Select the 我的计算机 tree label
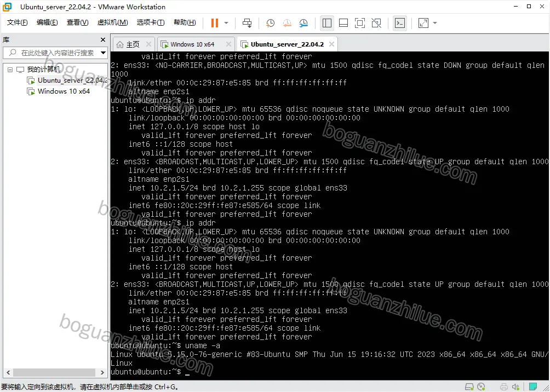550x392 pixels. pyautogui.click(x=44, y=70)
